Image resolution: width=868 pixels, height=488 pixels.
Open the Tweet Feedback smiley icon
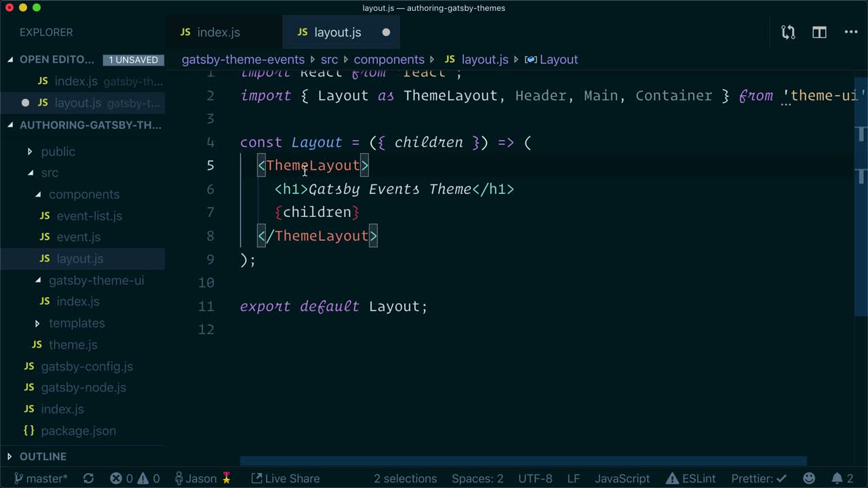(809, 478)
